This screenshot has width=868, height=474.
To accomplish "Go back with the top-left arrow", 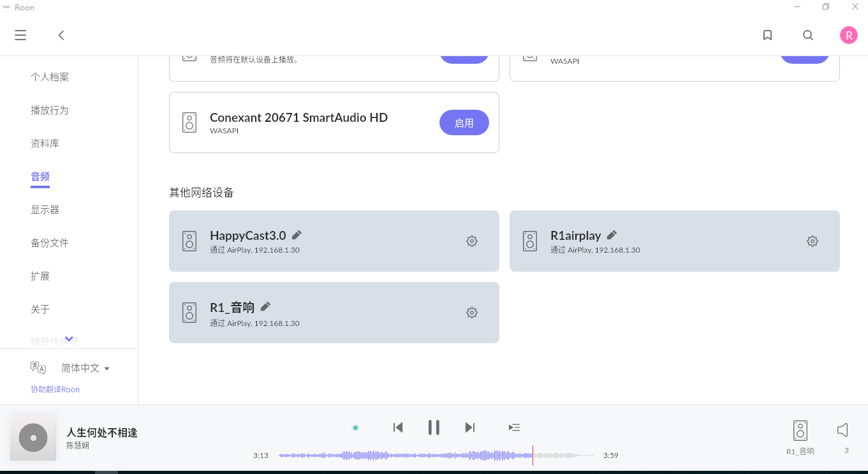I will [61, 35].
